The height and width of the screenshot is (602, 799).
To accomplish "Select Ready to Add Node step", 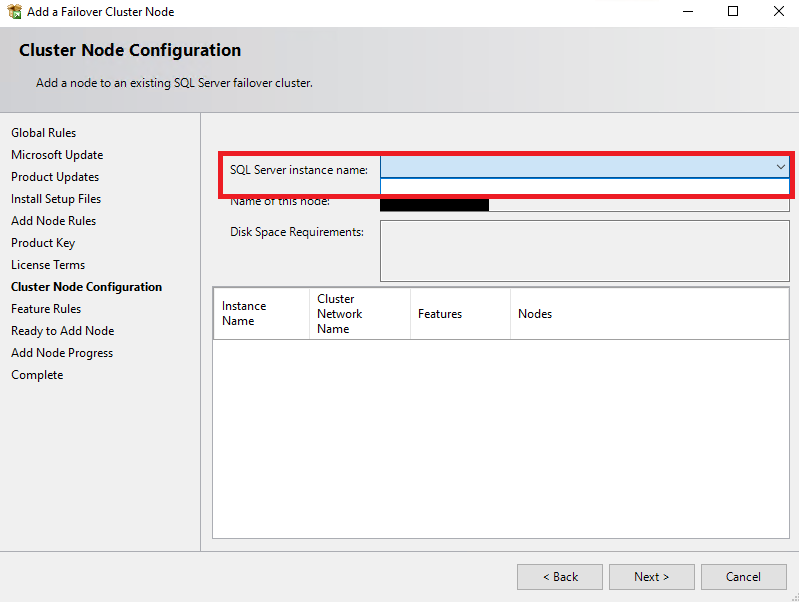I will tap(63, 331).
